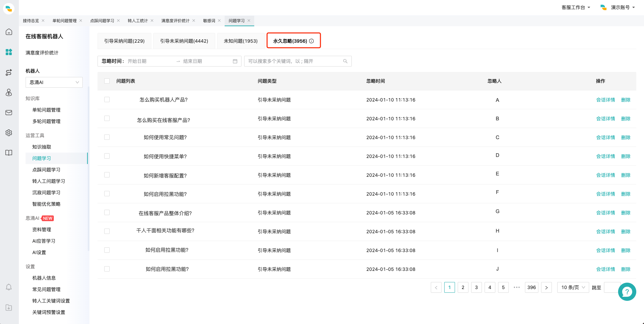The image size is (644, 324).
Task: Switch to 引导未采纳问题(4442) tab
Action: click(184, 41)
